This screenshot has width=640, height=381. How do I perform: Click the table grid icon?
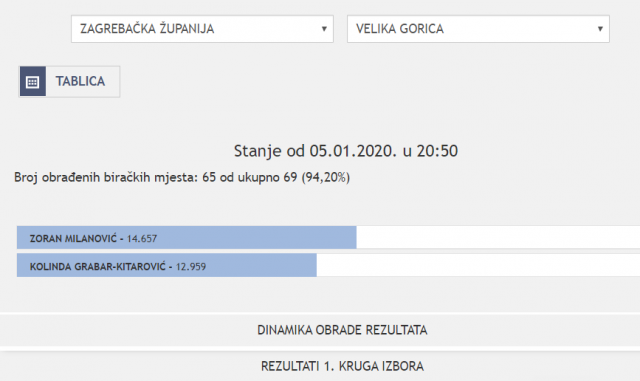33,82
